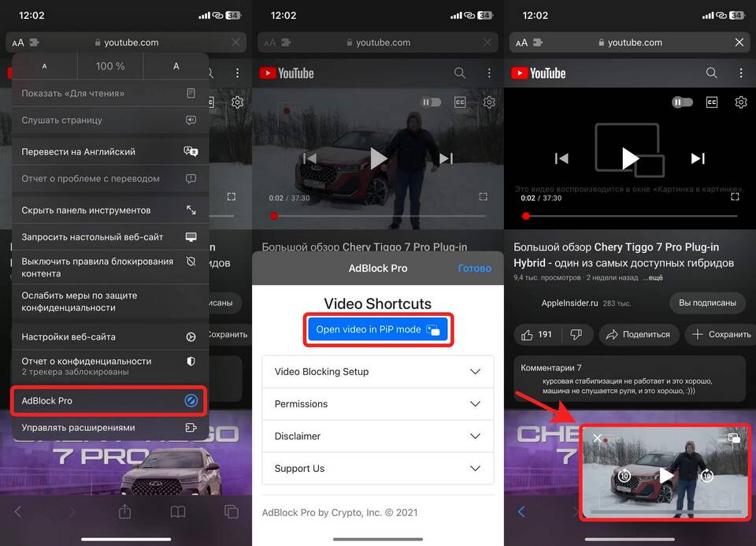This screenshot has width=756, height=546.
Task: Increase text size with large A button
Action: 176,66
